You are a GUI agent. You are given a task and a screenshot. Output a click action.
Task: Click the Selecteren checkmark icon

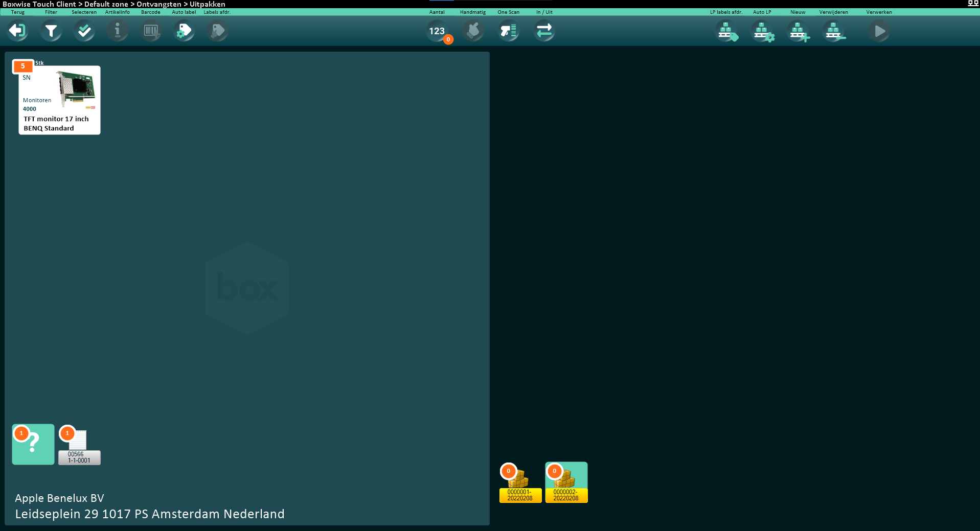[x=84, y=31]
